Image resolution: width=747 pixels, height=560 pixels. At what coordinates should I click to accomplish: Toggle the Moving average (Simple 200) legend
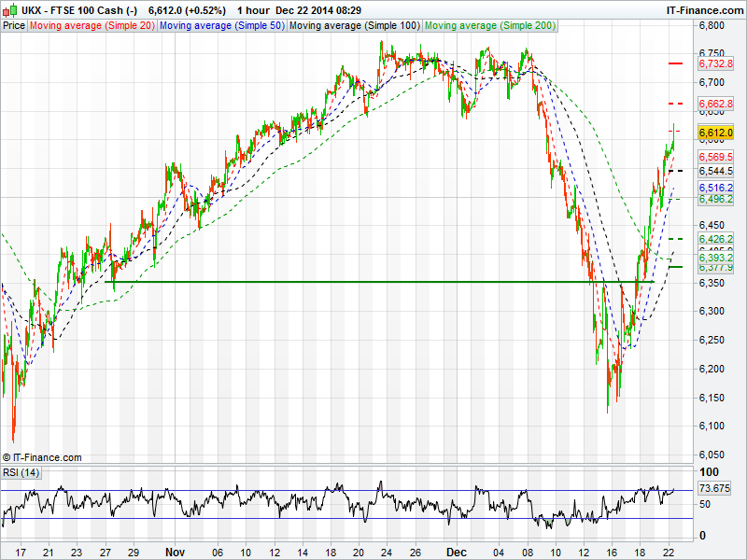pos(489,25)
